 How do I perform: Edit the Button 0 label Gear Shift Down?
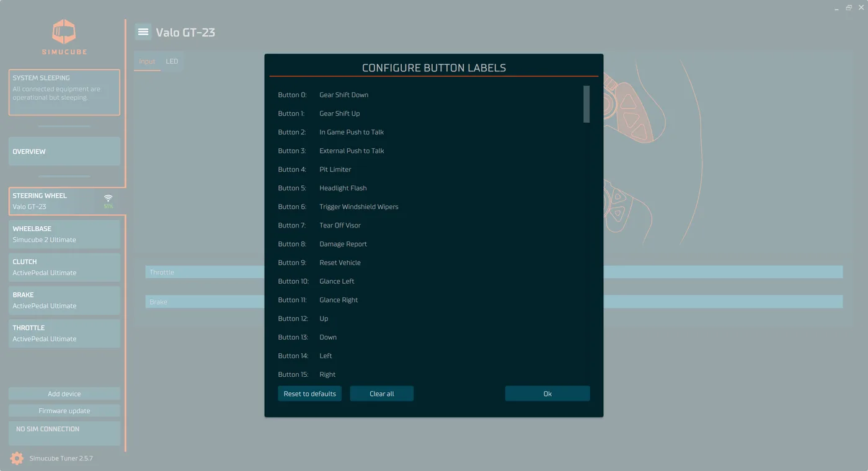pyautogui.click(x=344, y=95)
